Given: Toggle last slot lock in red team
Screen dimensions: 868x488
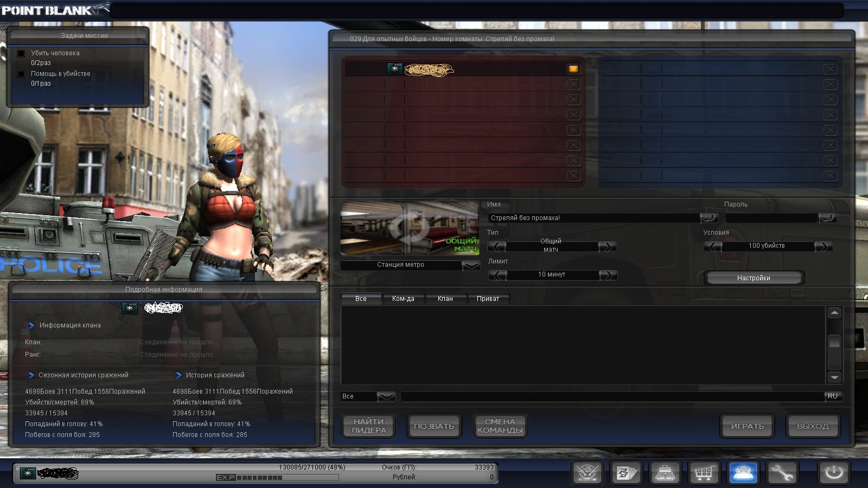Looking at the screenshot, I should tap(573, 176).
